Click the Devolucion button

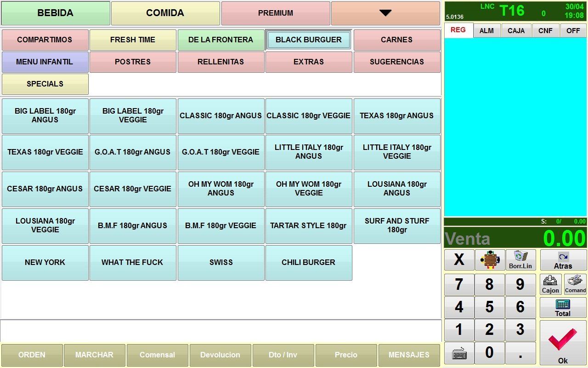click(220, 355)
